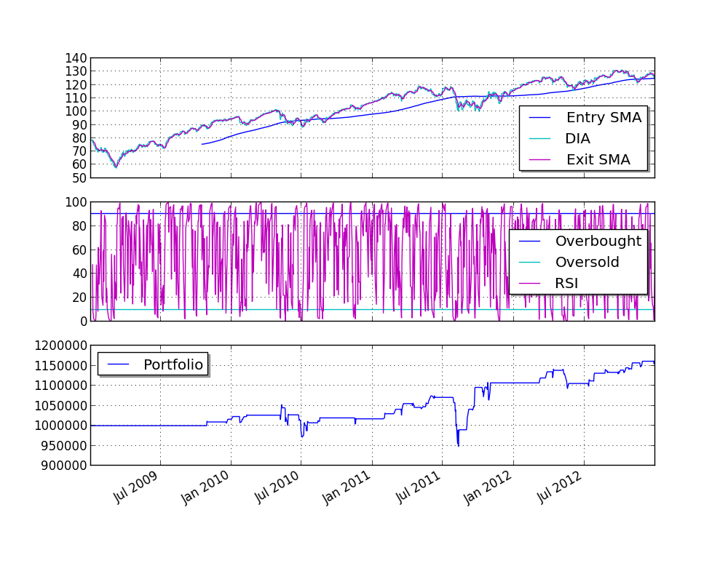
Task: Click the '1100000' portfolio axis tick
Action: click(x=61, y=386)
